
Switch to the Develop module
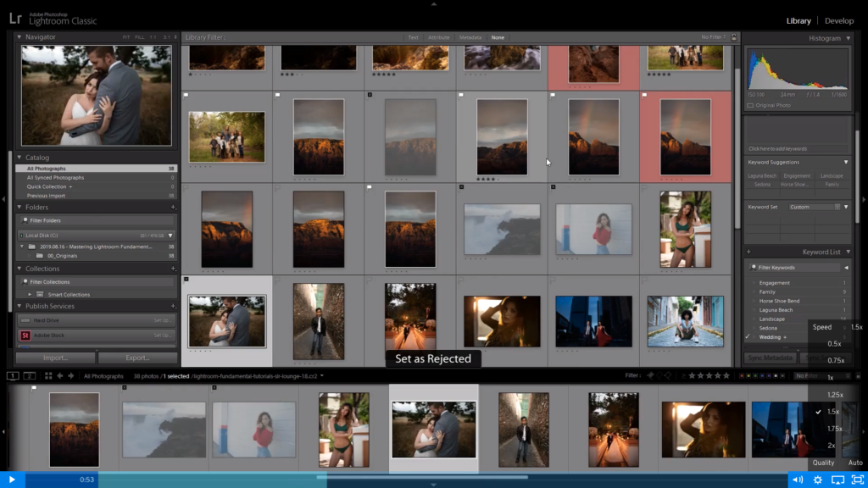(839, 19)
